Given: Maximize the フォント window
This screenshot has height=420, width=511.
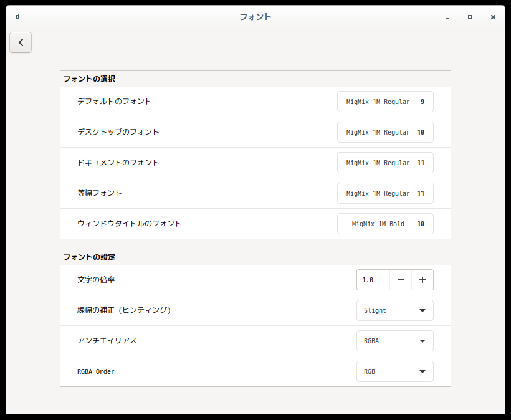Looking at the screenshot, I should 470,17.
